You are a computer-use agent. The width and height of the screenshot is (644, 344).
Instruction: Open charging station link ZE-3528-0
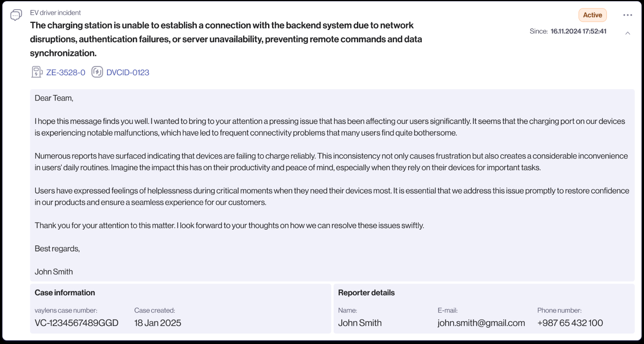point(66,72)
